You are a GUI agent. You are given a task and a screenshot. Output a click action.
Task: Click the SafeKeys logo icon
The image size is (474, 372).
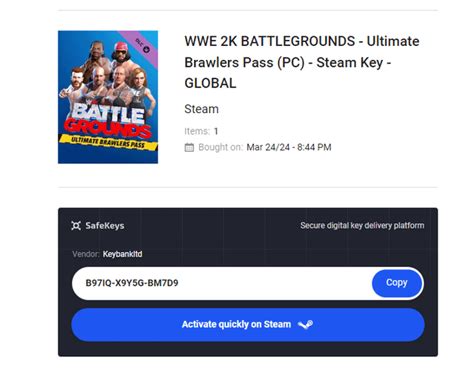click(x=76, y=226)
